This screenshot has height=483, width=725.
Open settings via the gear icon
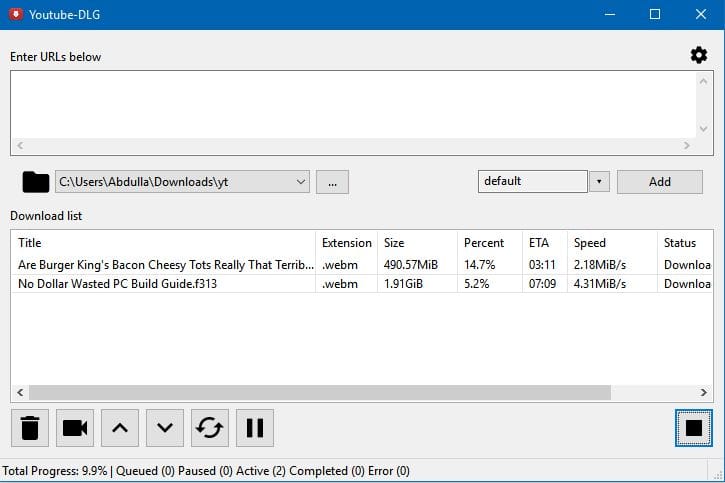tap(699, 55)
